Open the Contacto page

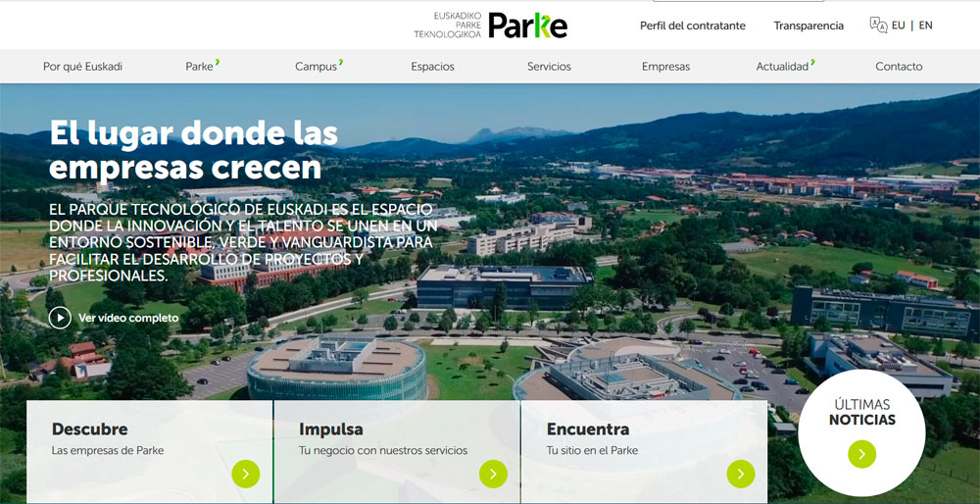click(899, 67)
